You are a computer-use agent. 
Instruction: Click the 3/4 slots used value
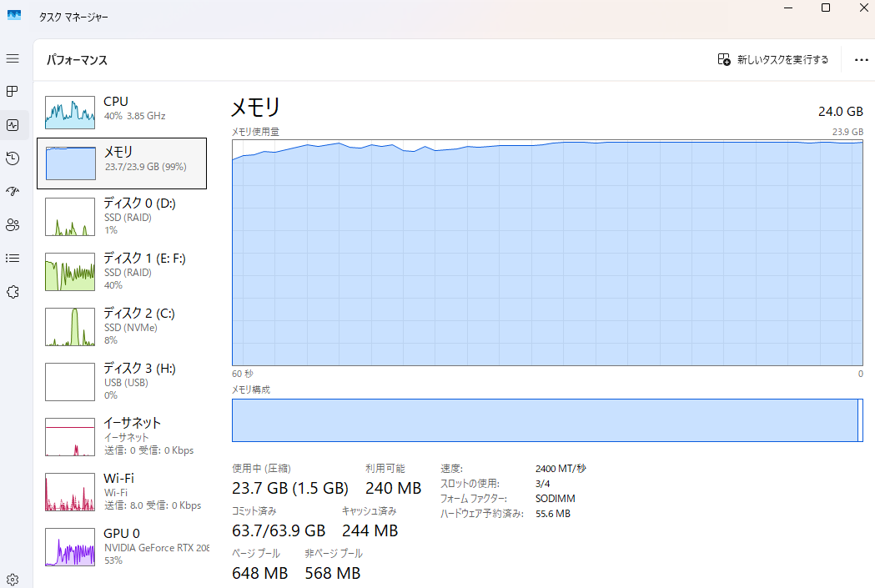coord(542,484)
